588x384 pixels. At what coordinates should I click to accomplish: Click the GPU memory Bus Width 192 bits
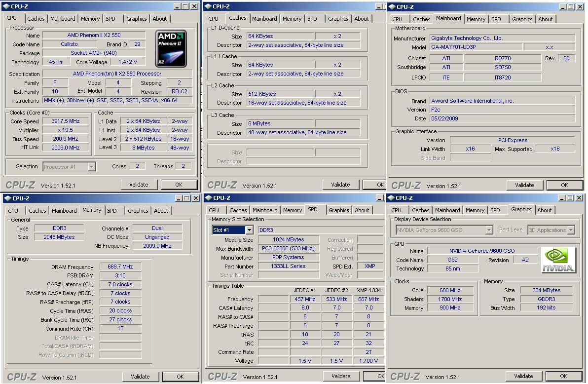point(546,308)
